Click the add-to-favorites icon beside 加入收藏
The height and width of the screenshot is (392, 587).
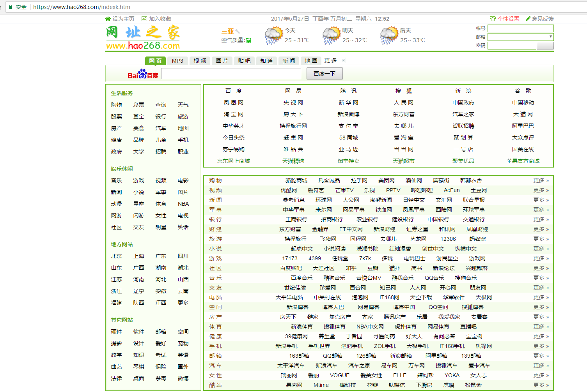click(144, 19)
